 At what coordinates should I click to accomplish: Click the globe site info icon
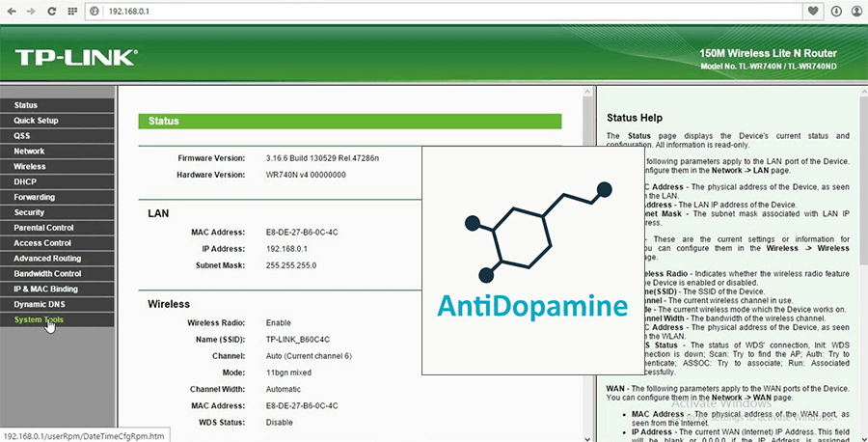[95, 11]
